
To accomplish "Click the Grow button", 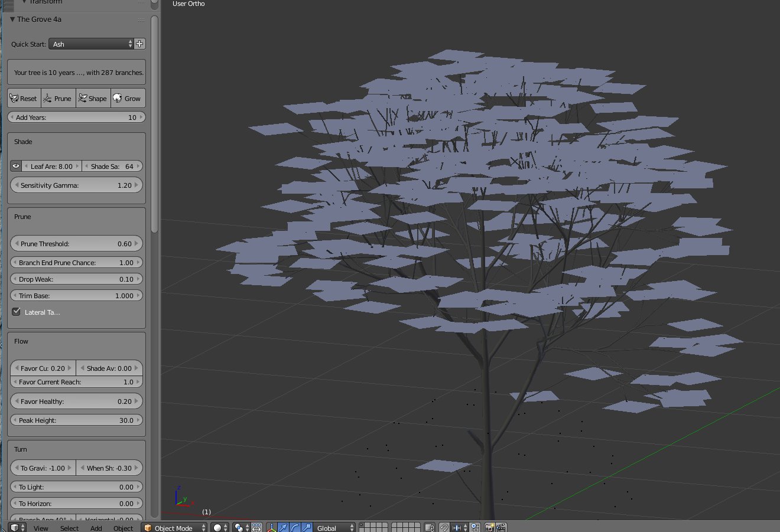I will point(128,99).
